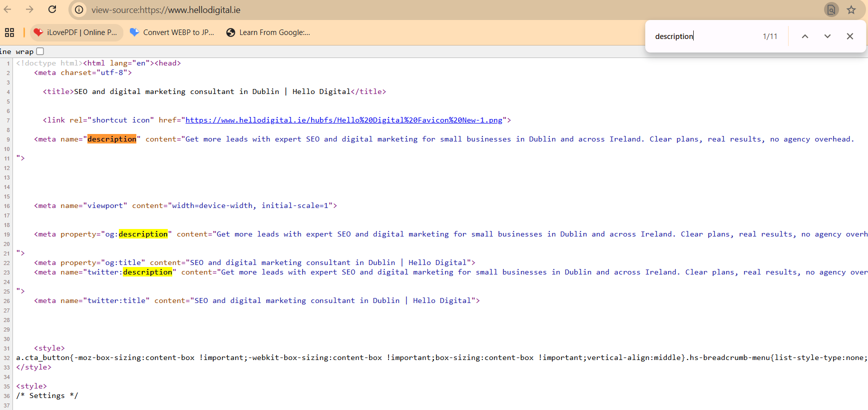
Task: Go back with browser back arrow
Action: click(x=7, y=9)
